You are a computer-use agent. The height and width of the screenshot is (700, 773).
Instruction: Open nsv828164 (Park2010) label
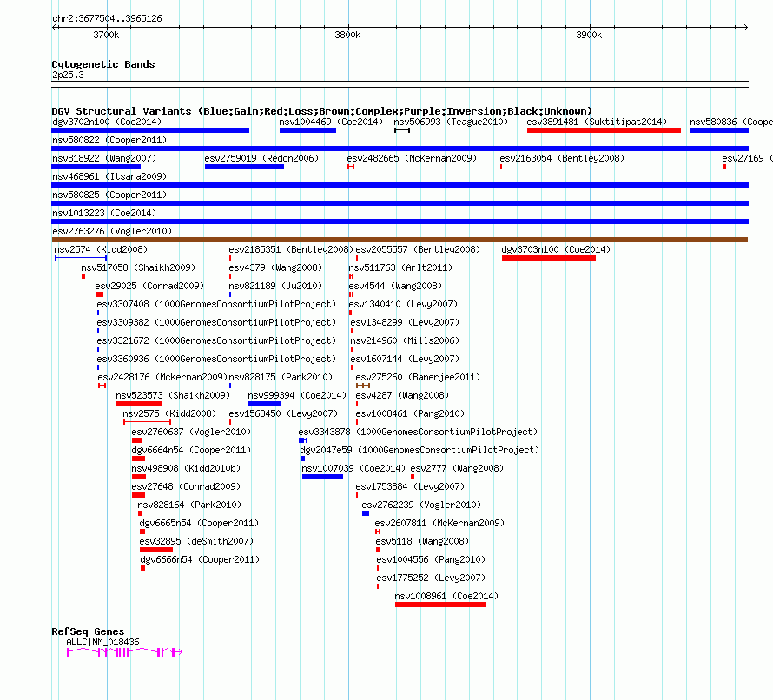pyautogui.click(x=189, y=505)
